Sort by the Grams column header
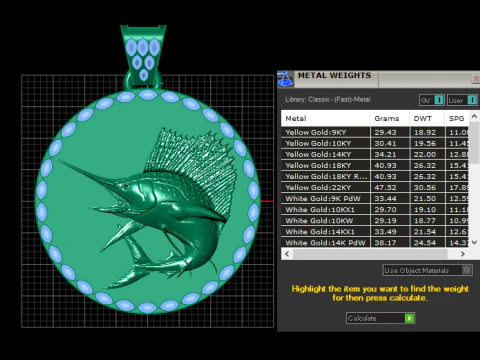 tap(390, 118)
